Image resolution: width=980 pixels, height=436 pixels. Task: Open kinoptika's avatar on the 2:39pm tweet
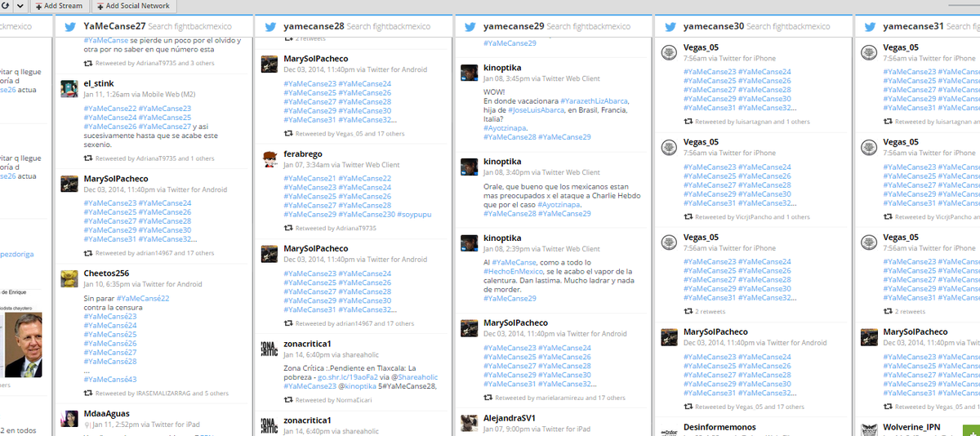point(470,242)
